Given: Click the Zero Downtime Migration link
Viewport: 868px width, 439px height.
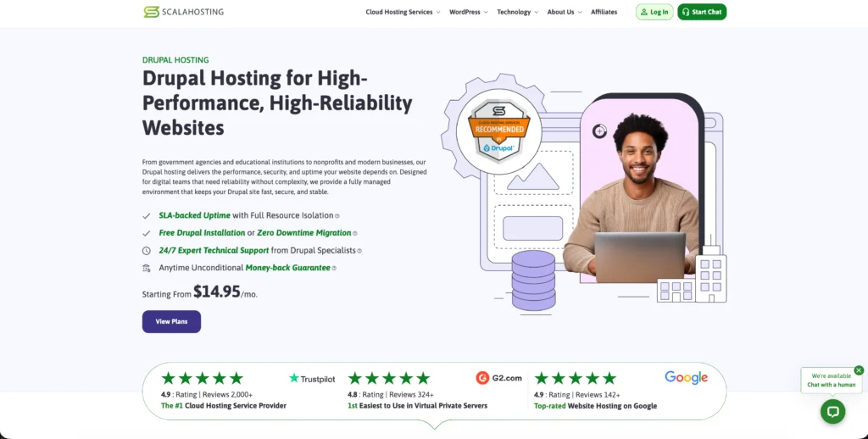Looking at the screenshot, I should tap(304, 233).
